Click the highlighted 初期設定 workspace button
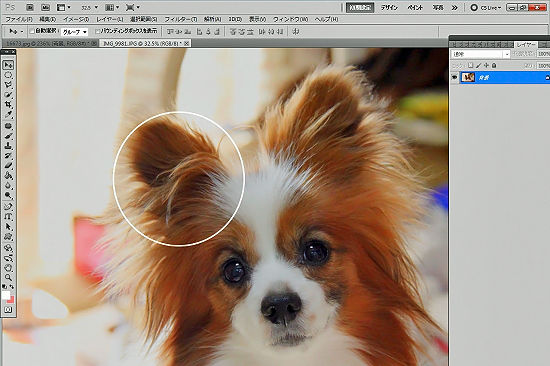The width and height of the screenshot is (550, 366). [360, 7]
